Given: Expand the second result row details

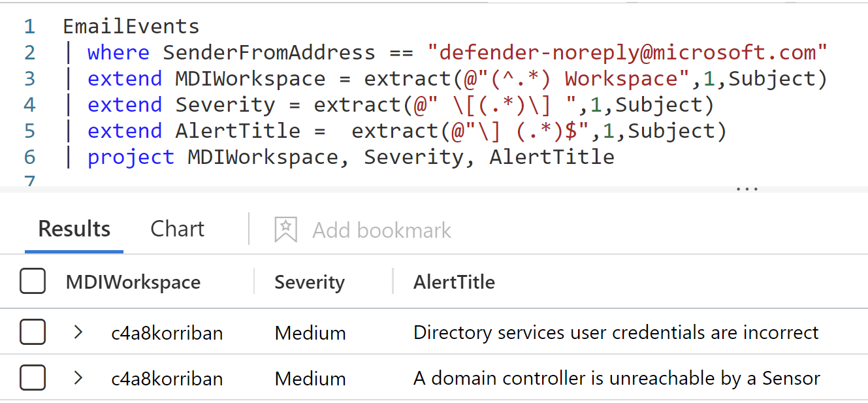Looking at the screenshot, I should click(x=78, y=378).
